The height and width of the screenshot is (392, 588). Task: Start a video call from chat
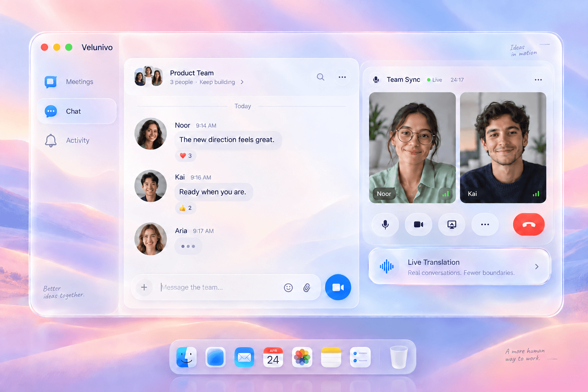coord(338,287)
